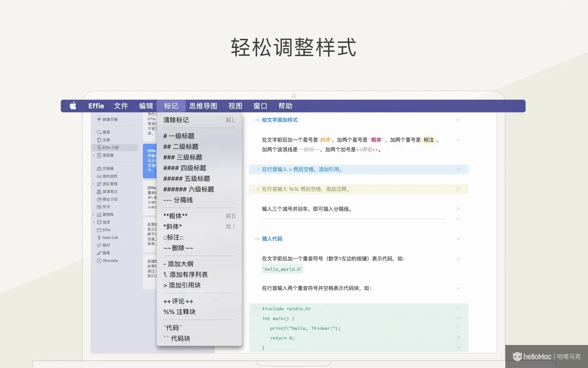The image size is (588, 368).
Task: Apply ## 二级标题 heading style
Action: click(199, 147)
